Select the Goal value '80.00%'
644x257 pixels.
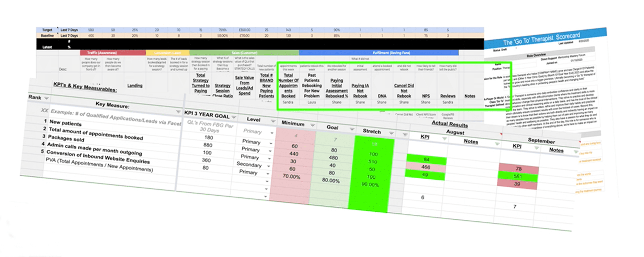click(x=331, y=180)
